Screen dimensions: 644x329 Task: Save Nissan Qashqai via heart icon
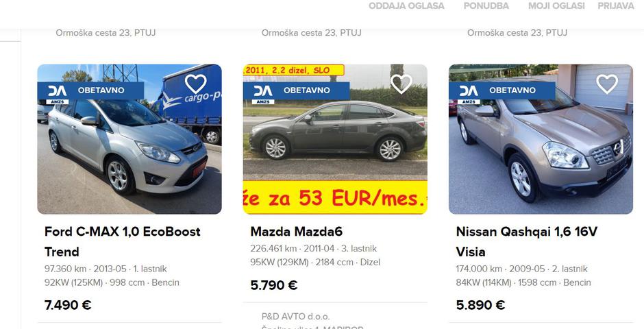coord(607,84)
